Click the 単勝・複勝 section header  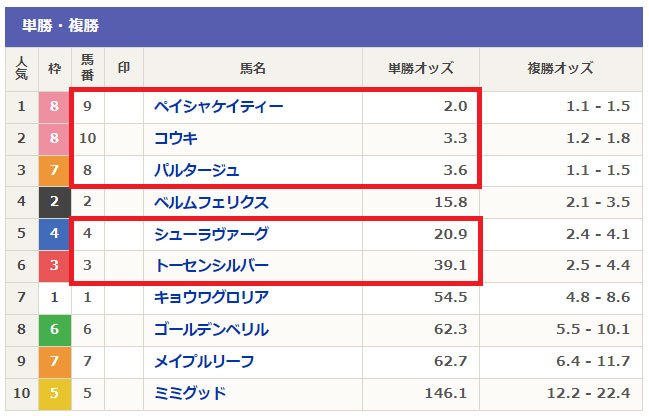[x=60, y=26]
